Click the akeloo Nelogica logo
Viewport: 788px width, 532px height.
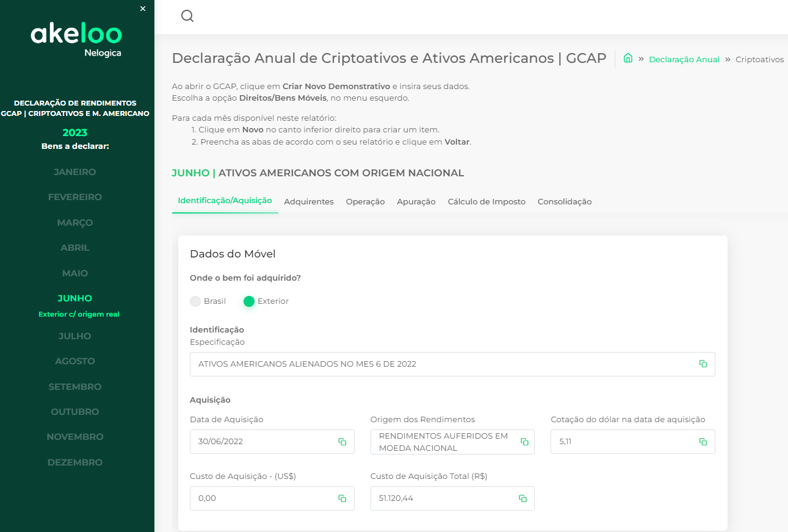pyautogui.click(x=77, y=40)
